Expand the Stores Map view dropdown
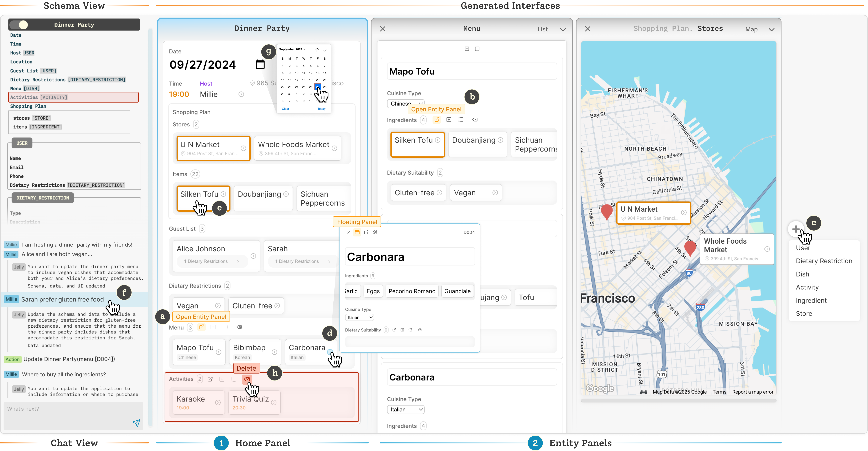This screenshot has height=451, width=868. click(x=771, y=29)
